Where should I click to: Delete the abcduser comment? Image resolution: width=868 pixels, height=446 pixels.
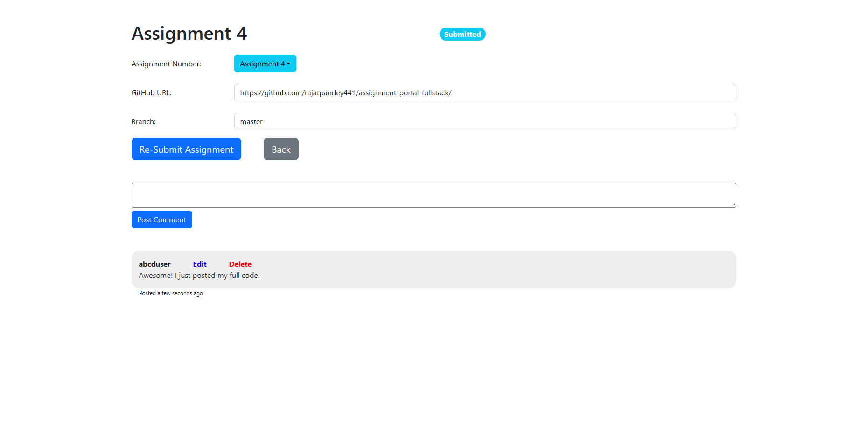[240, 264]
